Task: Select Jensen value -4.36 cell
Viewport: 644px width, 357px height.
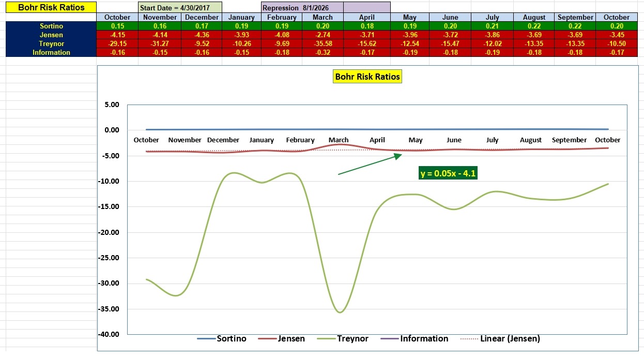Action: pos(202,35)
